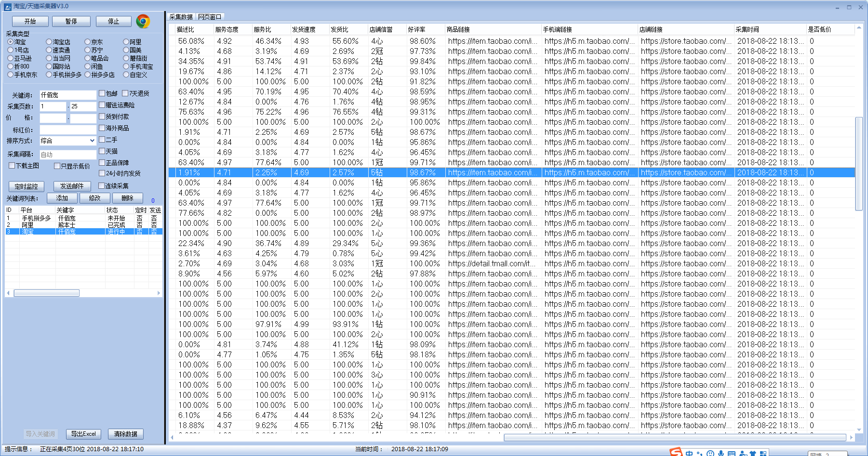This screenshot has width=868, height=456.
Task: Select 自定义 collection type
Action: (x=135, y=75)
